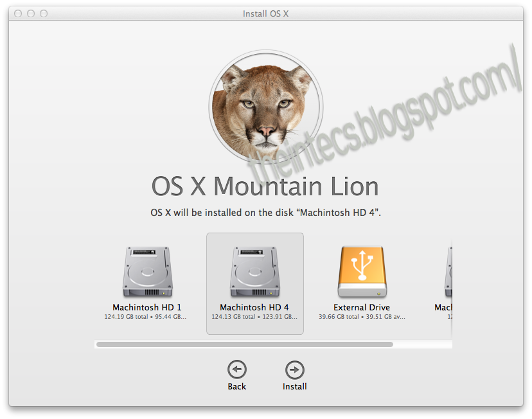Viewport: 532px width, 419px height.
Task: Click the "External Drive" name label
Action: point(362,307)
